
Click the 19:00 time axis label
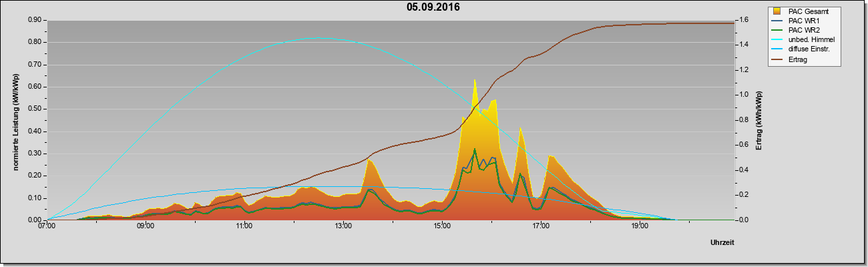640,227
